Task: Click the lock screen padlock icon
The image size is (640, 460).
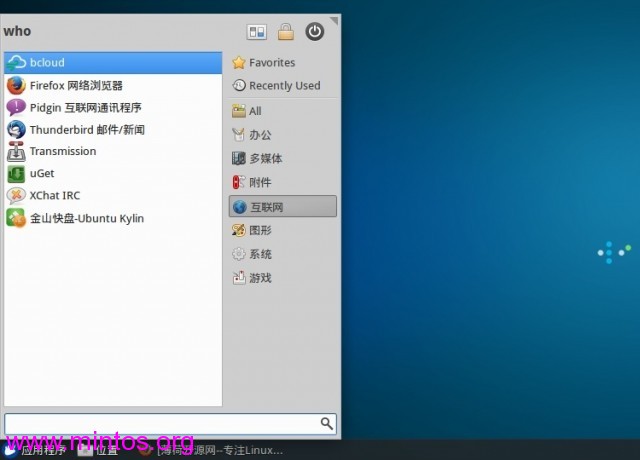Action: [x=286, y=32]
